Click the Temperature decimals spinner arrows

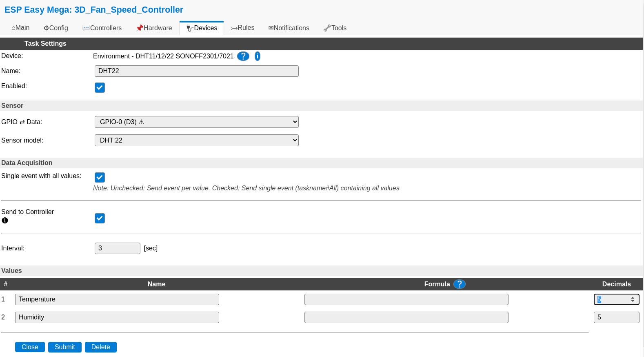click(633, 299)
